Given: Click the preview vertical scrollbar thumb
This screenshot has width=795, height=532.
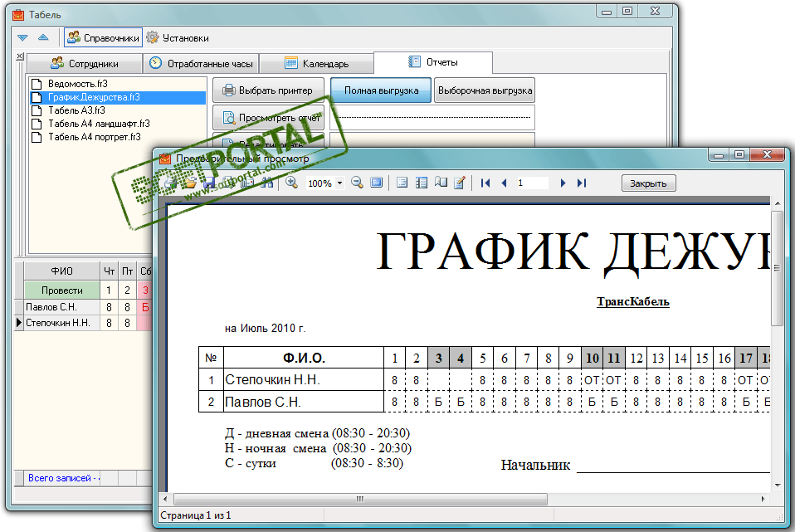Looking at the screenshot, I should coord(777,268).
